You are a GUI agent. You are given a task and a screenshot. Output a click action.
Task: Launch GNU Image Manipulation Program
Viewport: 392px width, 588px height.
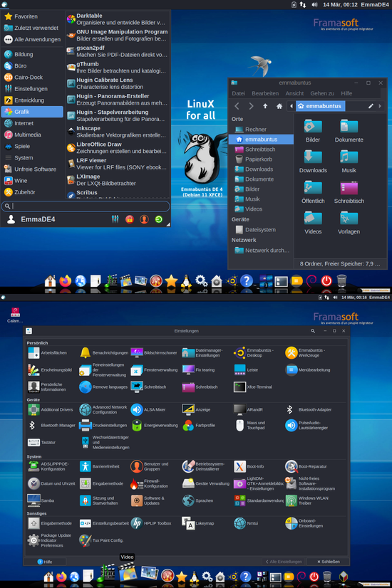click(x=118, y=36)
